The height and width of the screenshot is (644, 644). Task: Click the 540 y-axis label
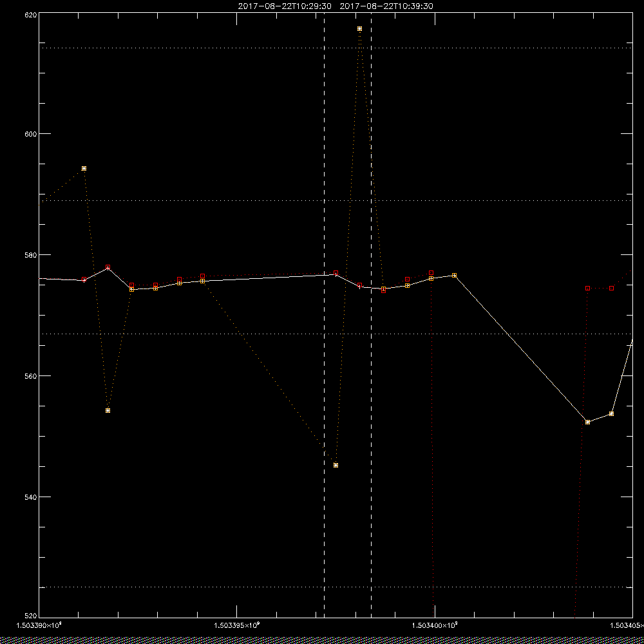(31, 497)
